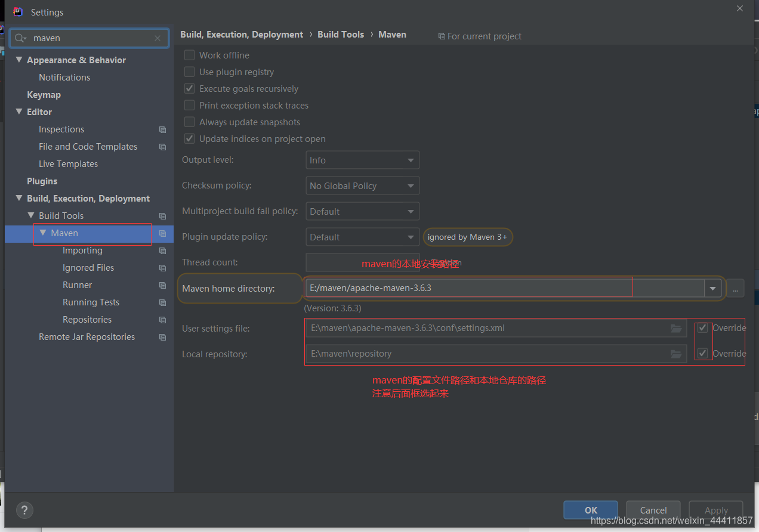Select Plugins in settings tree

coord(42,181)
